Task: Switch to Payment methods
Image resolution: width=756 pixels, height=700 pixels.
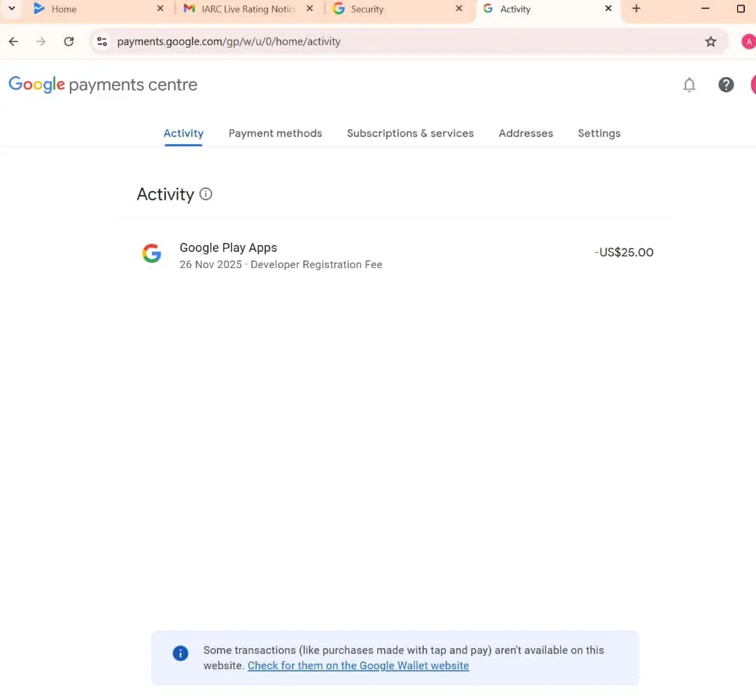Action: point(275,133)
